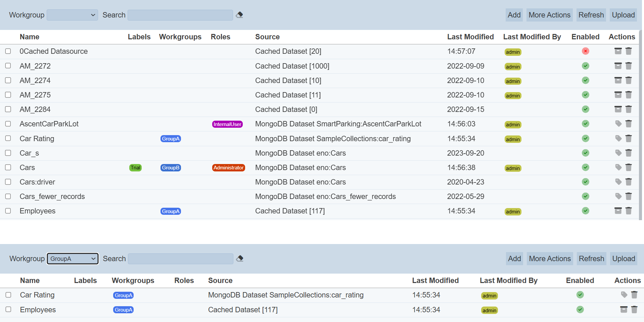
Task: Expand the Workgroup dropdown showing GroupA
Action: [73, 259]
